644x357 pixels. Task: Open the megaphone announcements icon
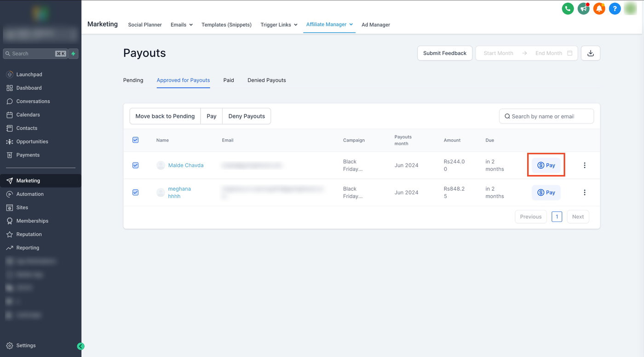click(583, 8)
